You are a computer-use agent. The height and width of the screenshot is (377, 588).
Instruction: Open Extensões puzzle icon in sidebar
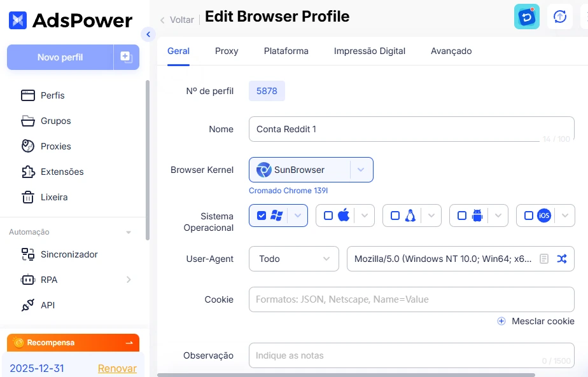point(27,172)
